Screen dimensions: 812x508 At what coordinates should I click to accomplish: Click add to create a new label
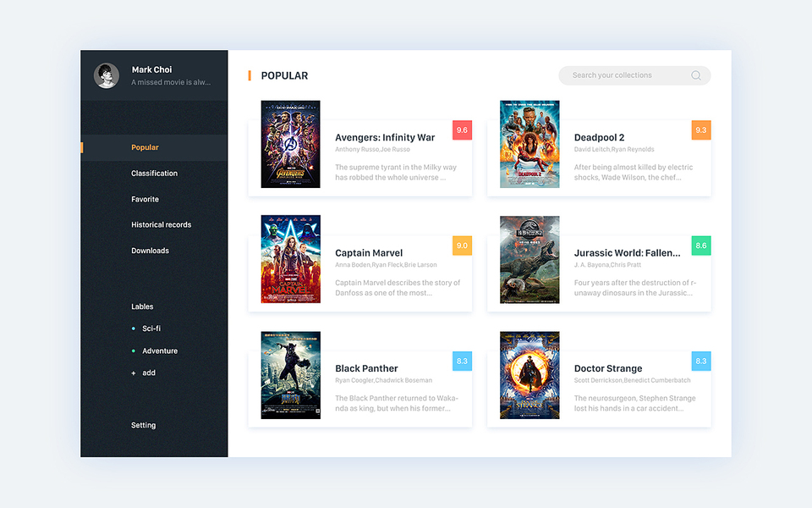coord(149,373)
